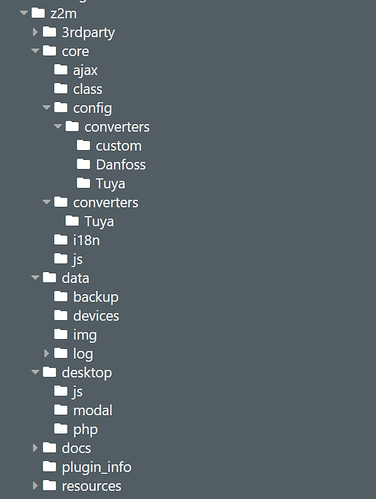Click the Danfoss folder icon

coord(83,164)
